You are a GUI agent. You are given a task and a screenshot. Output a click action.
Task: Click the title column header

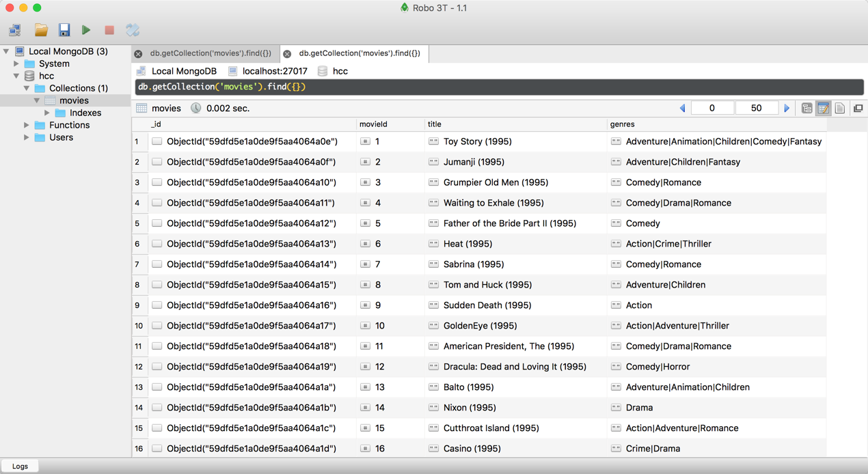435,124
